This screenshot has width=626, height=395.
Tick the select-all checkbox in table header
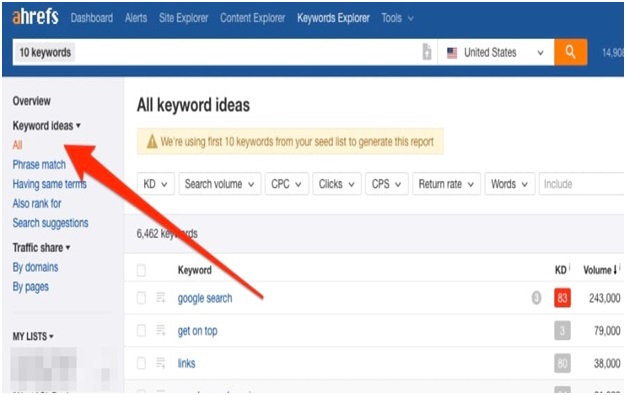tap(141, 270)
